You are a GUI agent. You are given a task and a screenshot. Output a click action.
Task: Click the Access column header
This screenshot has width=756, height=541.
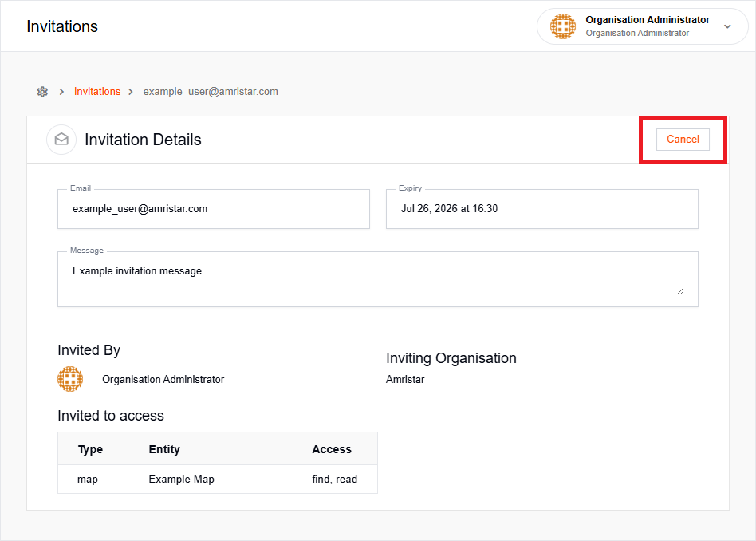click(332, 449)
